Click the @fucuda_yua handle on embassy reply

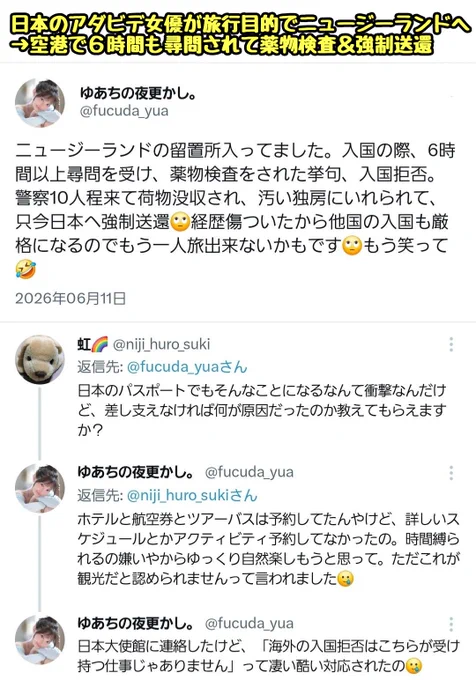coord(249,623)
